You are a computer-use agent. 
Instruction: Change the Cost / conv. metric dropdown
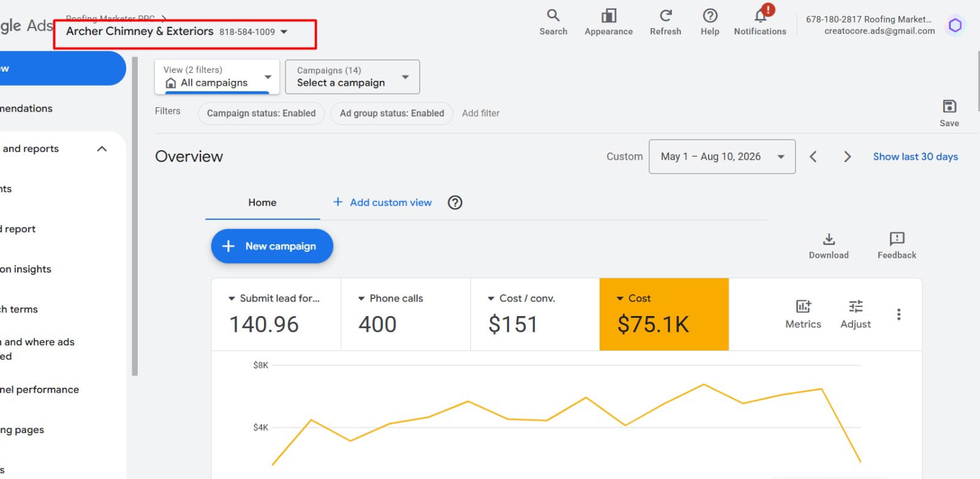tap(521, 298)
